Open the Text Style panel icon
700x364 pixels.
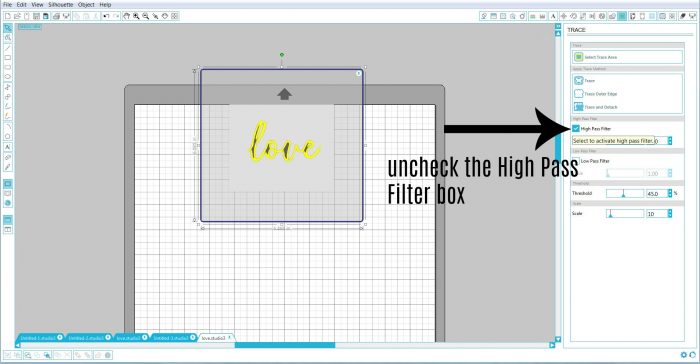(553, 16)
